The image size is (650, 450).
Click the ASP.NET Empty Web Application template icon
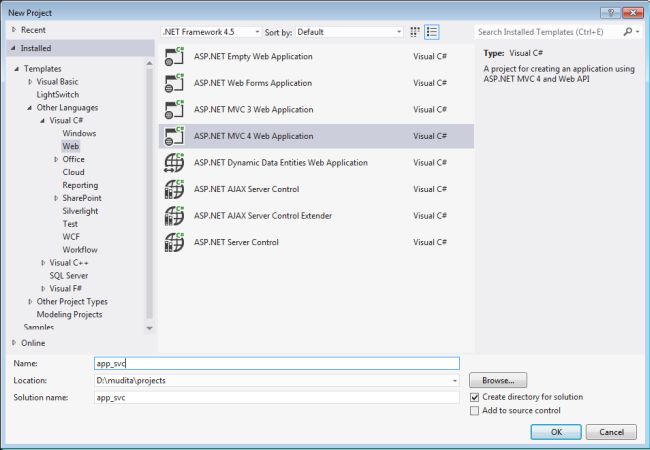[x=174, y=56]
